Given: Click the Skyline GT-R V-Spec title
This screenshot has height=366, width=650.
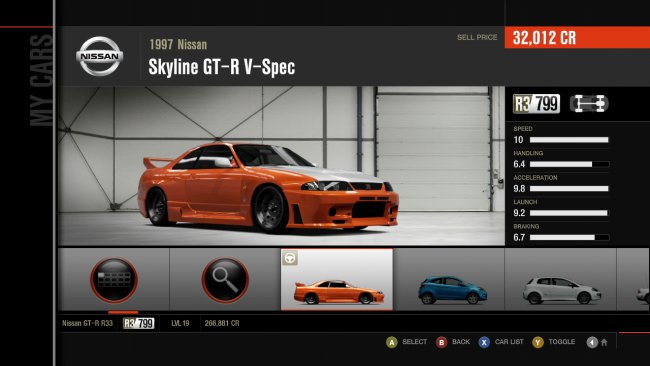Looking at the screenshot, I should [222, 67].
